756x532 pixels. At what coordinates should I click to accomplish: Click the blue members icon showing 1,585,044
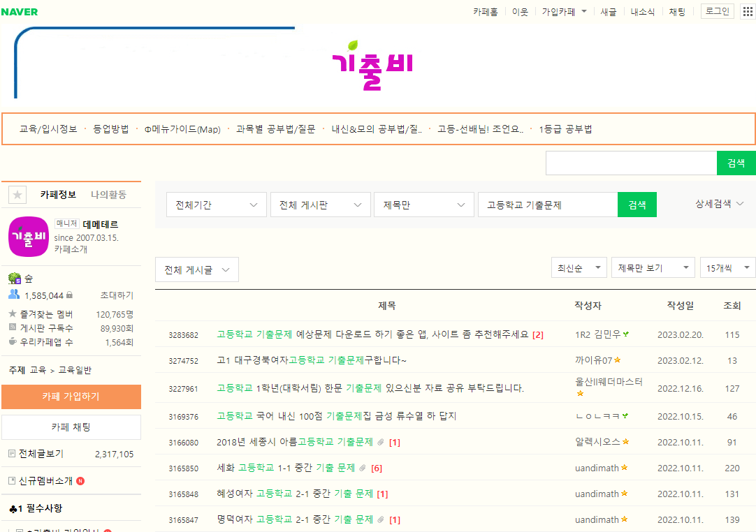(x=13, y=295)
